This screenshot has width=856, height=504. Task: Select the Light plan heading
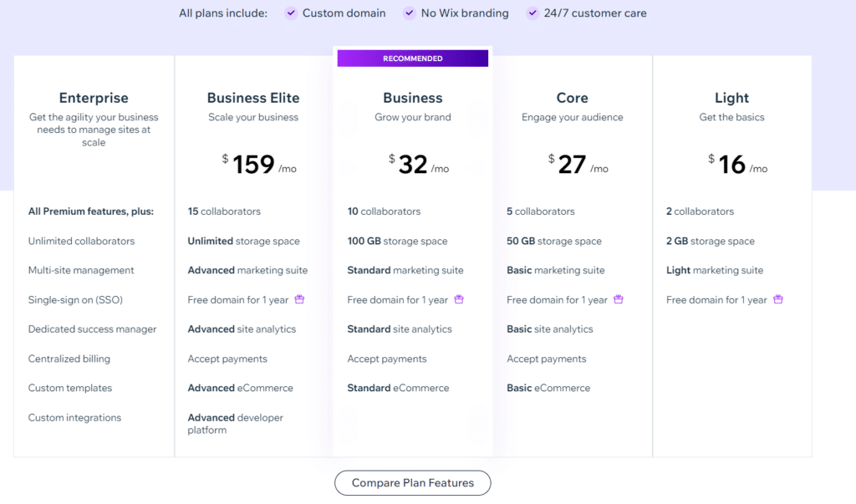point(732,98)
